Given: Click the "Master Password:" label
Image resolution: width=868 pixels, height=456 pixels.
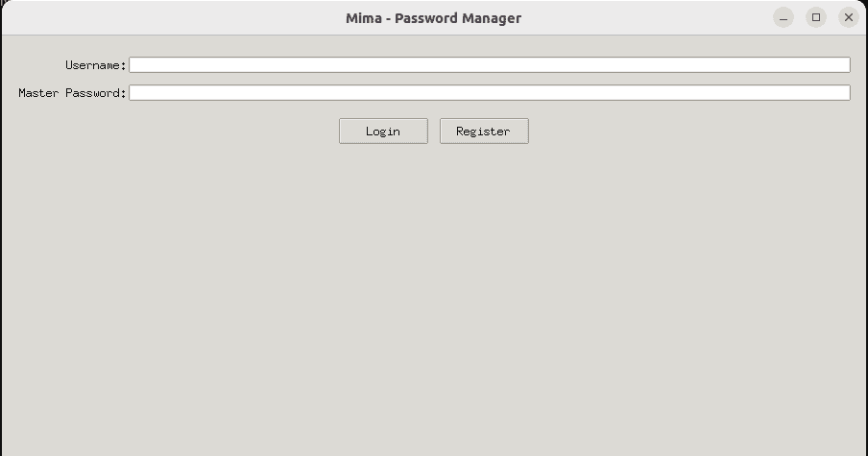Looking at the screenshot, I should [72, 93].
